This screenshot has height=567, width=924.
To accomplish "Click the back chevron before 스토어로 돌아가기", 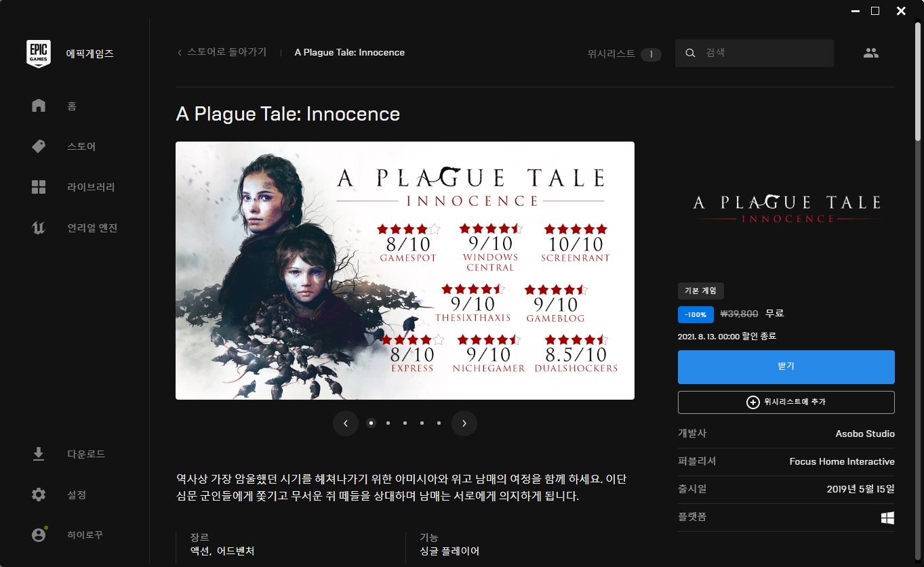I will click(180, 53).
